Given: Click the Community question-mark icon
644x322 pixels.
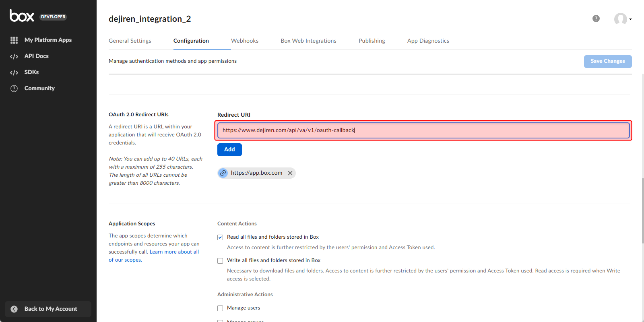Looking at the screenshot, I should tap(14, 89).
